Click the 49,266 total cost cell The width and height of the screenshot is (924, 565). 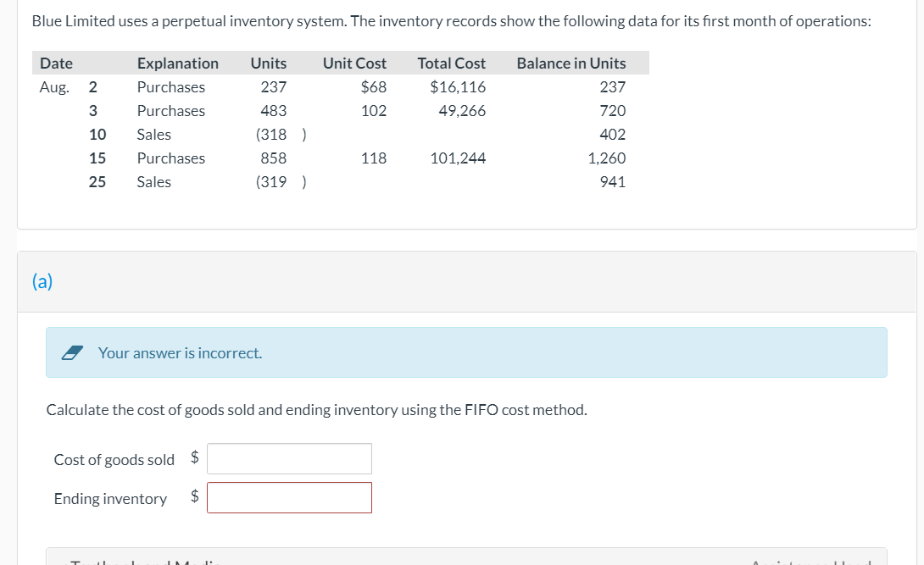pyautogui.click(x=463, y=111)
